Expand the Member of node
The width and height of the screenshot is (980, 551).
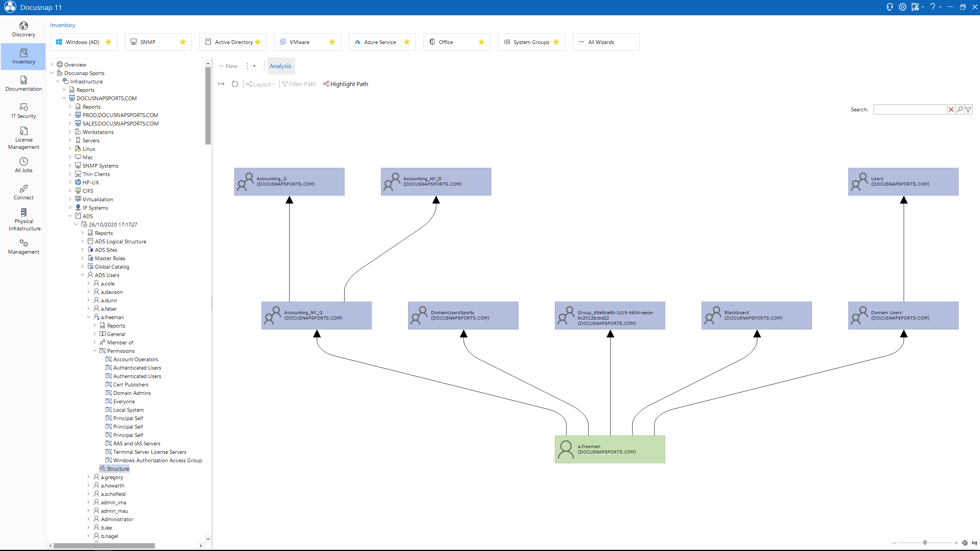95,342
